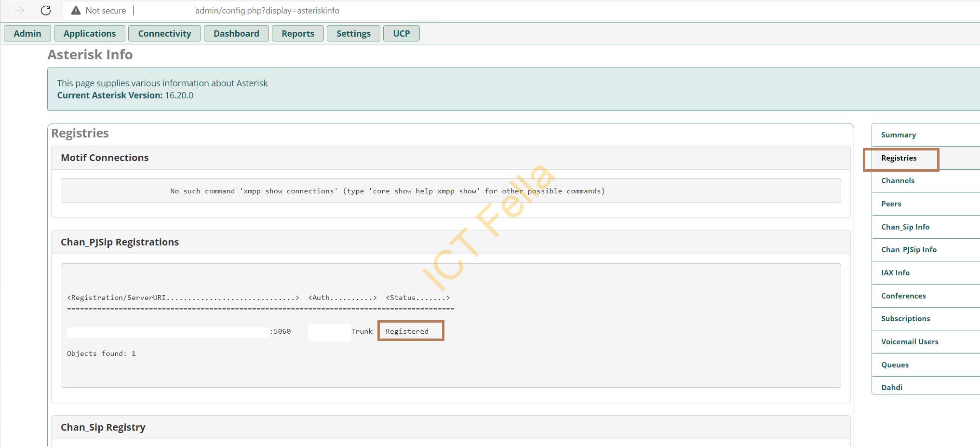Click the browser forward arrow icon
Viewport: 980px width, 448px height.
(x=19, y=10)
